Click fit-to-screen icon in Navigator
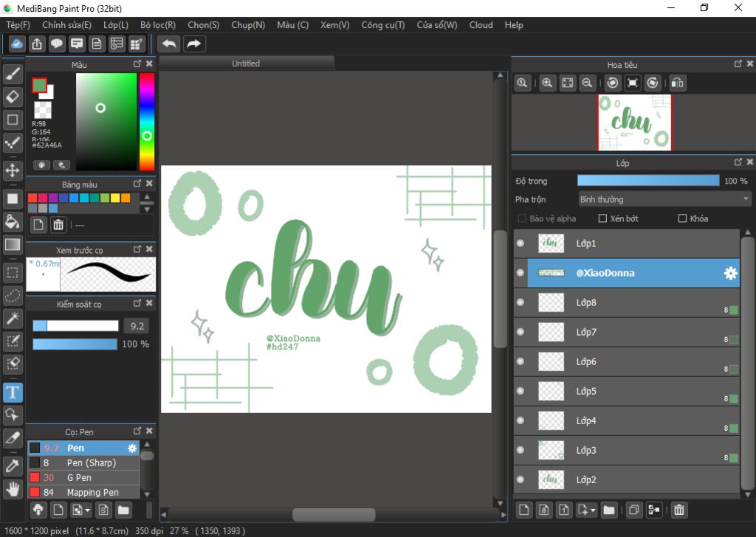 pos(568,83)
